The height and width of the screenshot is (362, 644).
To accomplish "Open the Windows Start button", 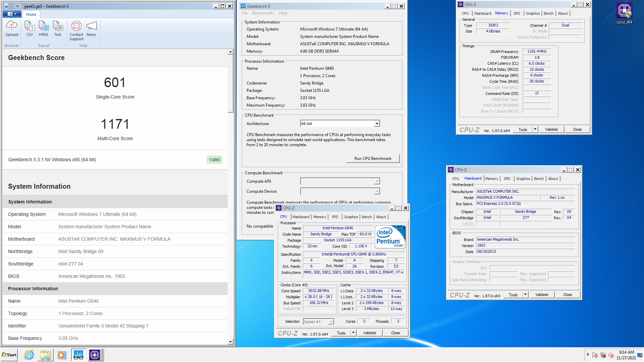I will [x=9, y=355].
